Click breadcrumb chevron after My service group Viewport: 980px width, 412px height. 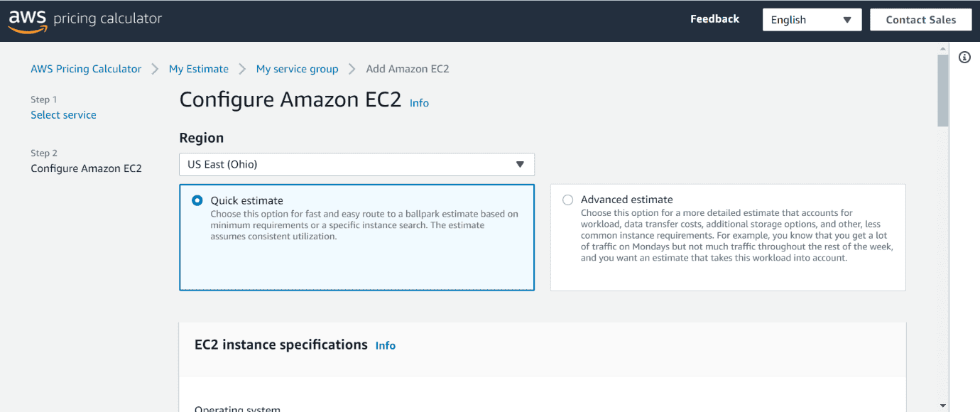pyautogui.click(x=352, y=69)
